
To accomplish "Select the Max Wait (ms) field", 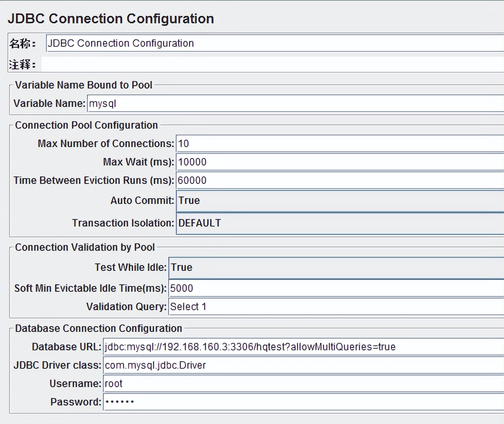I will 339,162.
